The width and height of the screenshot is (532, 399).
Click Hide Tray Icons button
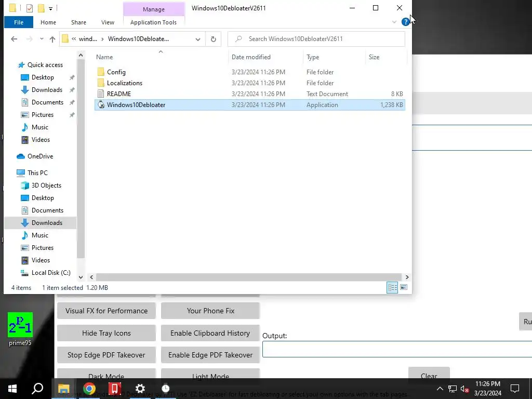[x=107, y=333]
